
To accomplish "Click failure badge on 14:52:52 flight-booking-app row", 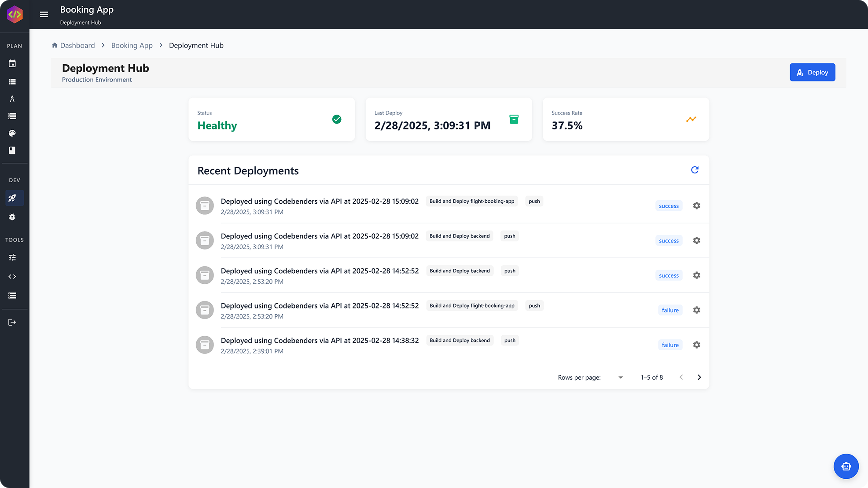I will point(670,310).
